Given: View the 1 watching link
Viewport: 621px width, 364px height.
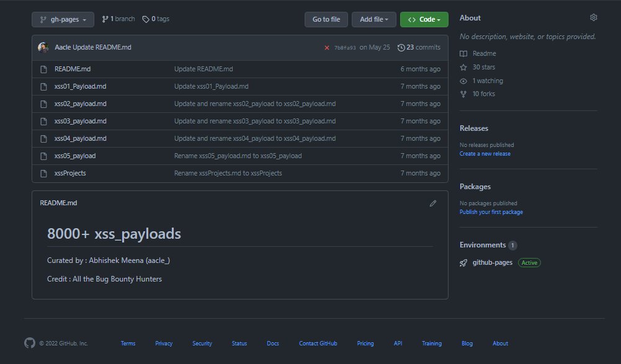Looking at the screenshot, I should (488, 81).
